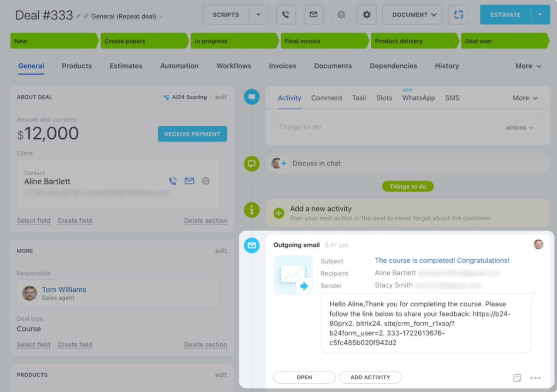
Task: Toggle AI24 Scoring in About Deal
Action: (x=185, y=97)
